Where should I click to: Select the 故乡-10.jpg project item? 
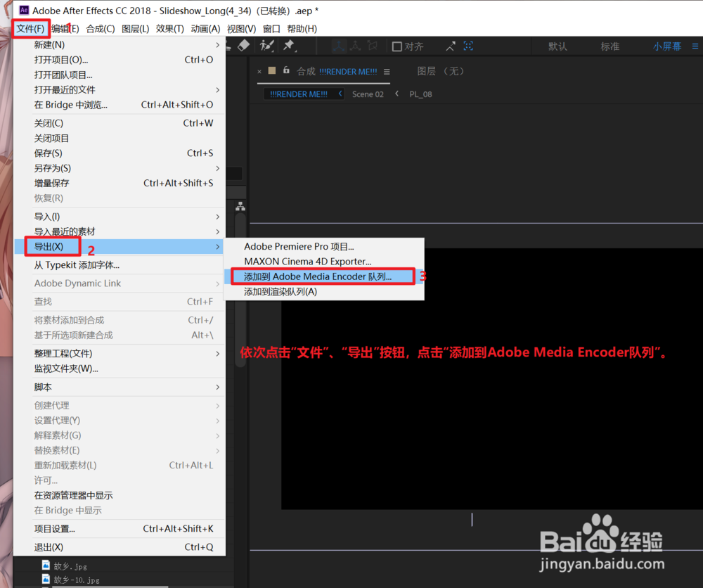(77, 580)
